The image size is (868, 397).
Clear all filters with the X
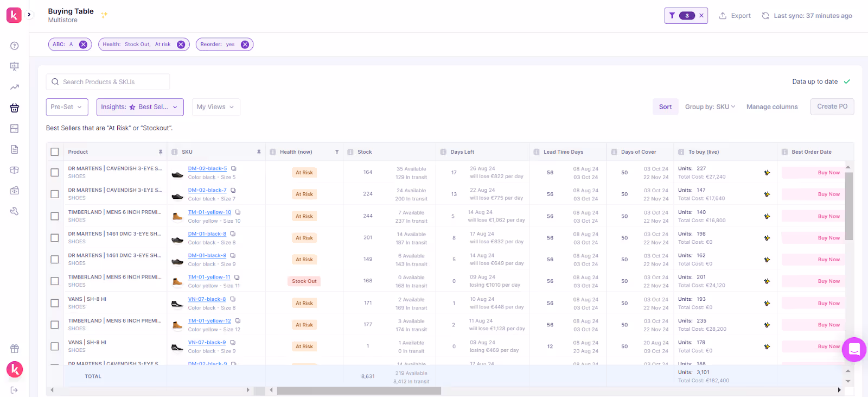coord(701,16)
